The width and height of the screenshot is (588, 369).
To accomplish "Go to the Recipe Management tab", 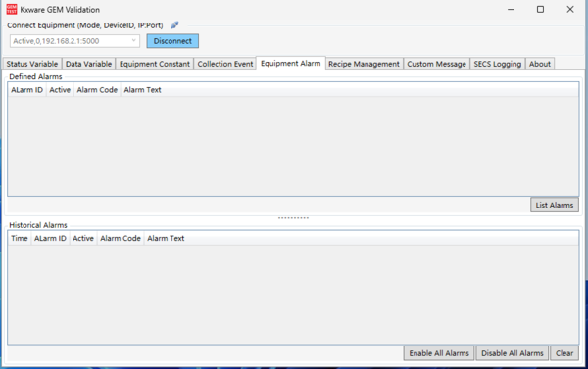I will tap(365, 64).
